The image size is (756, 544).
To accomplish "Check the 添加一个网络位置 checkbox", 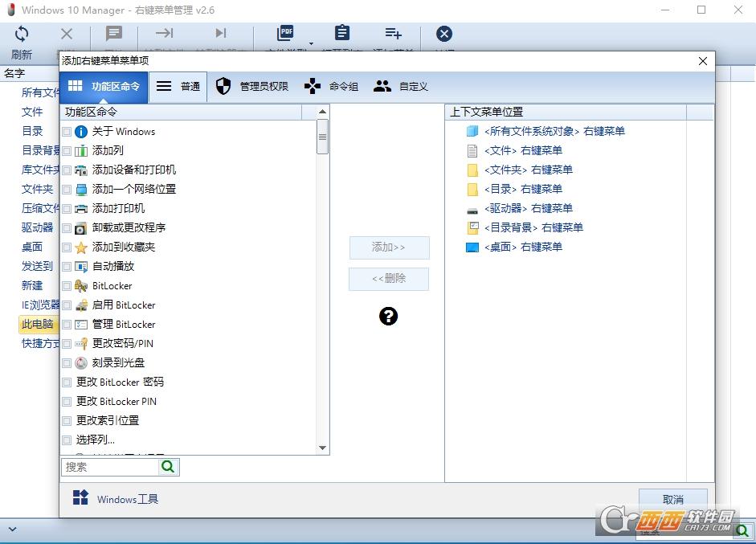I will coord(67,190).
